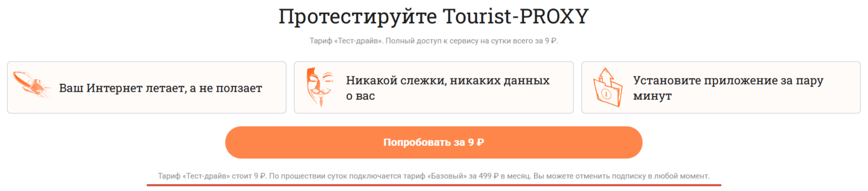Click the Guy Fawkes mask icon

pos(319,87)
